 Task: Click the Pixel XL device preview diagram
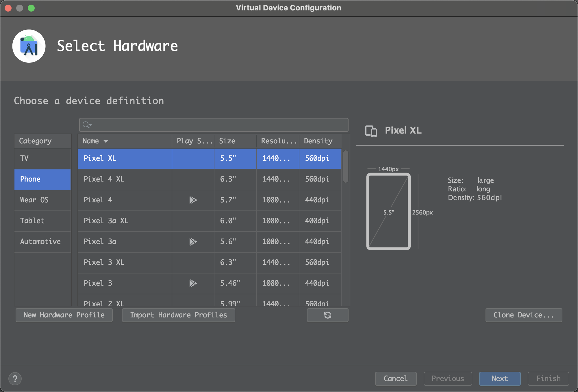point(388,212)
